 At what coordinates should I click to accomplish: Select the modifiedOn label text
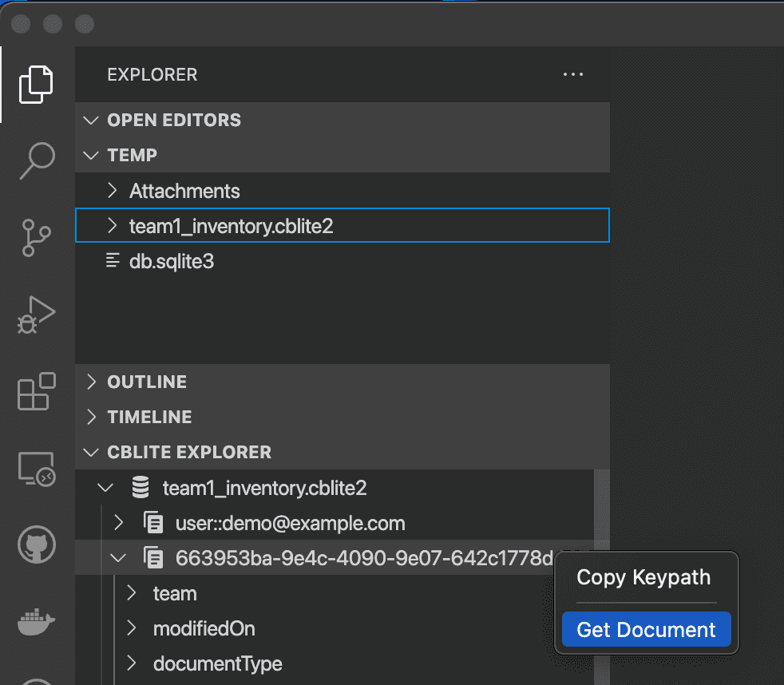pyautogui.click(x=204, y=628)
